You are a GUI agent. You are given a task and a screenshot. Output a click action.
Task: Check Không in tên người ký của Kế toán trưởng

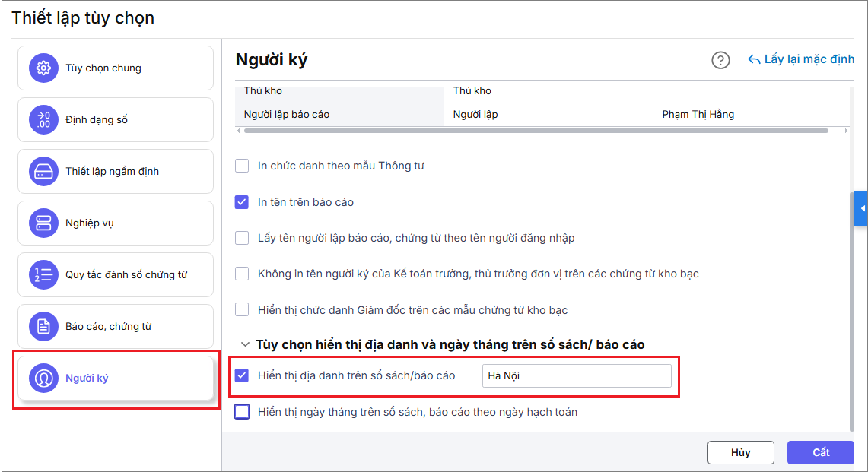242,274
